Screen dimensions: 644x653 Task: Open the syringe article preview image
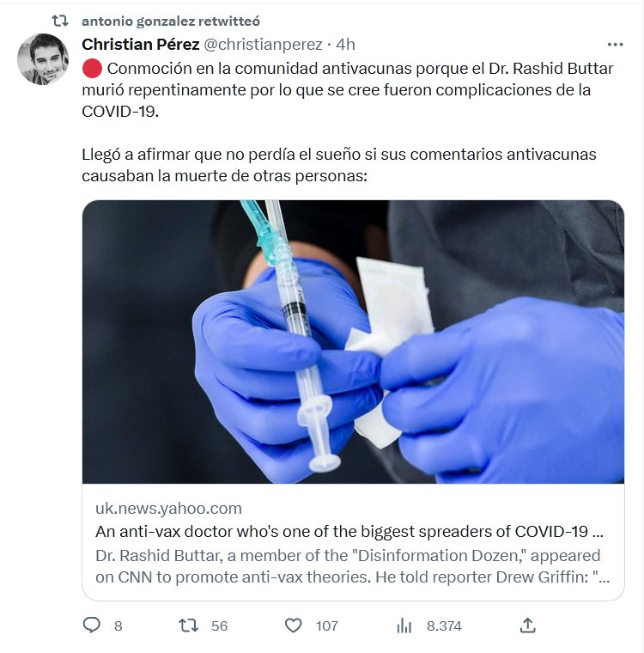click(x=353, y=341)
